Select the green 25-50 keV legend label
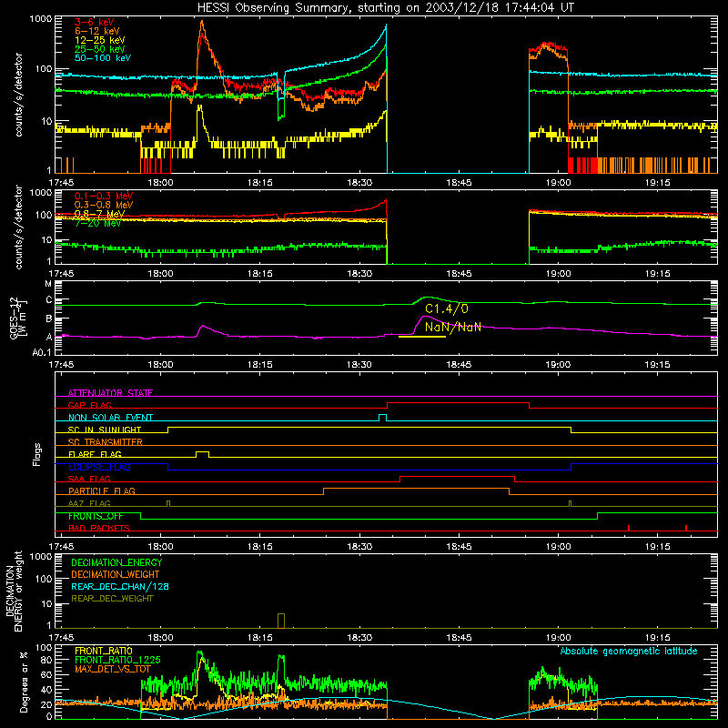The width and height of the screenshot is (728, 728). [x=99, y=49]
